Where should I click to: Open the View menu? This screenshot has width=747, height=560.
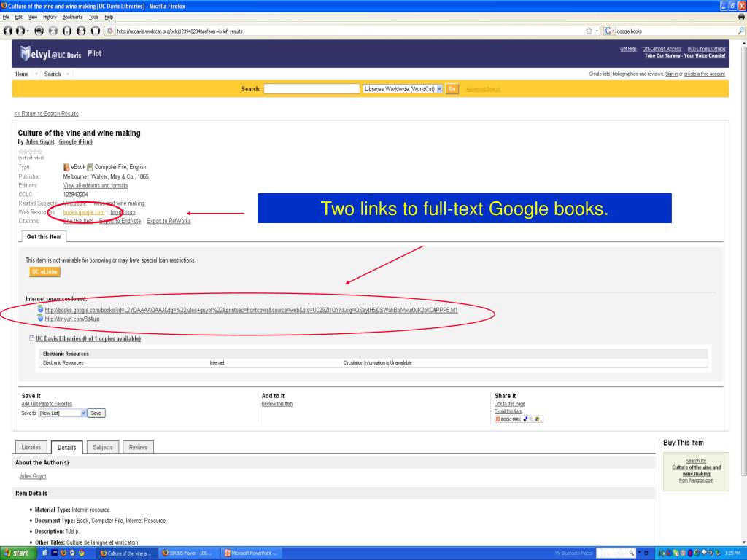pyautogui.click(x=32, y=17)
